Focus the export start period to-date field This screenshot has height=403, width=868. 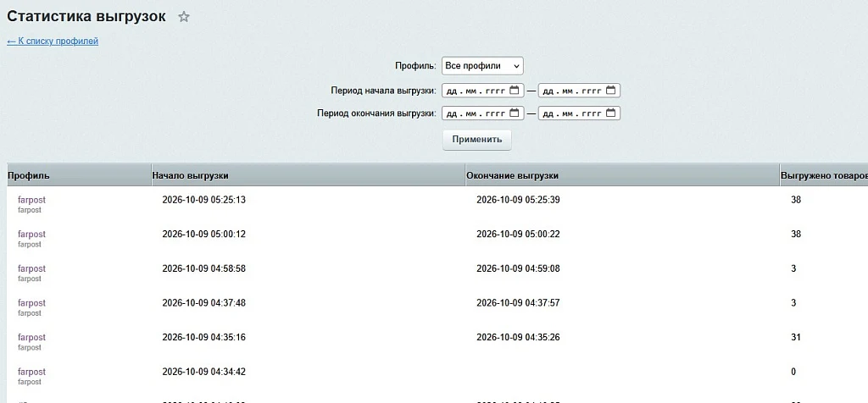point(579,91)
